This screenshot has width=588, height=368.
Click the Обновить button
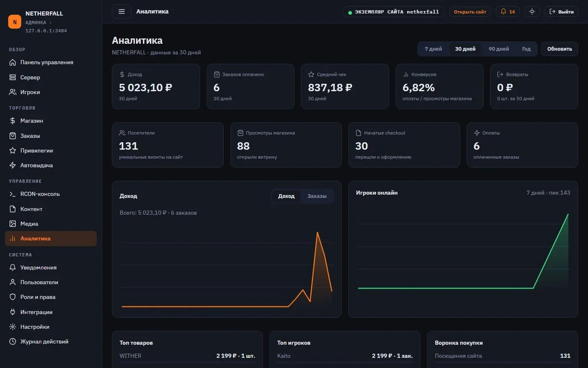click(559, 49)
